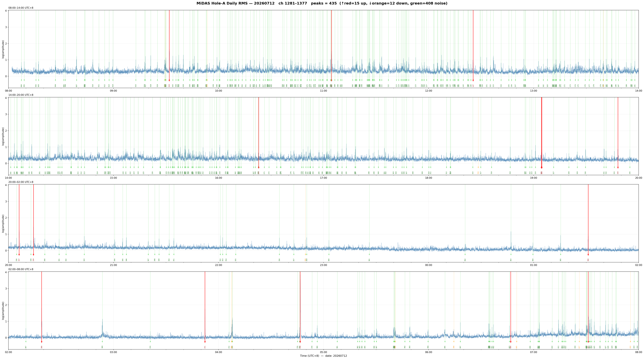Screen dimensions: 644x359
Task: Click the 05:00 time tick label
Action: 323,352
